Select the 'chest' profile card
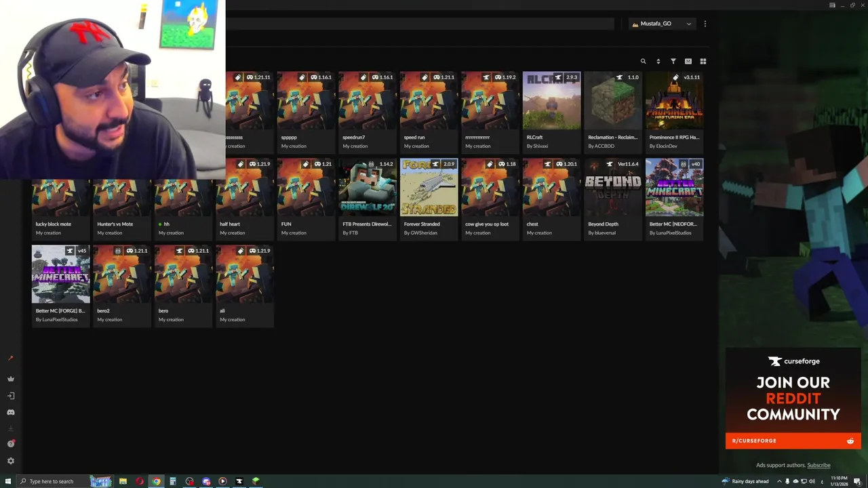868x488 pixels. (551, 199)
